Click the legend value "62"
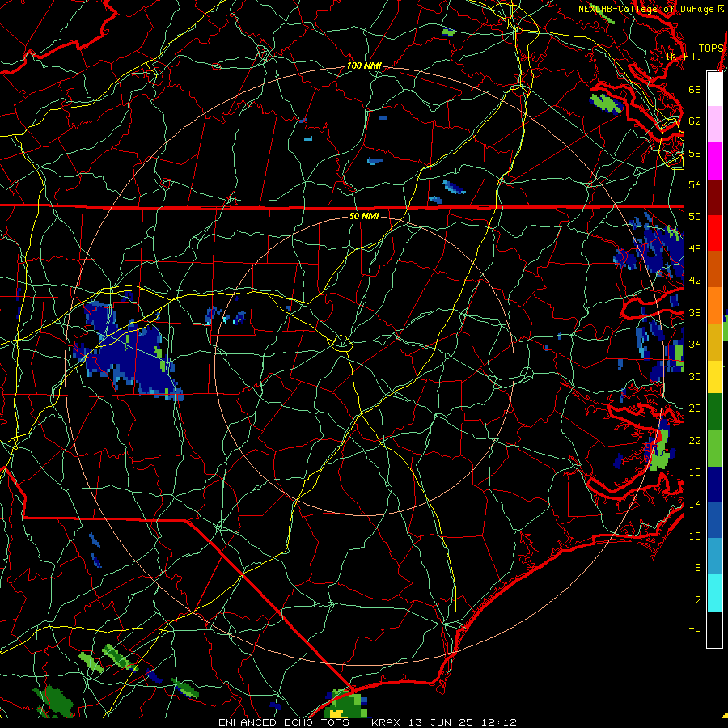 pos(695,121)
